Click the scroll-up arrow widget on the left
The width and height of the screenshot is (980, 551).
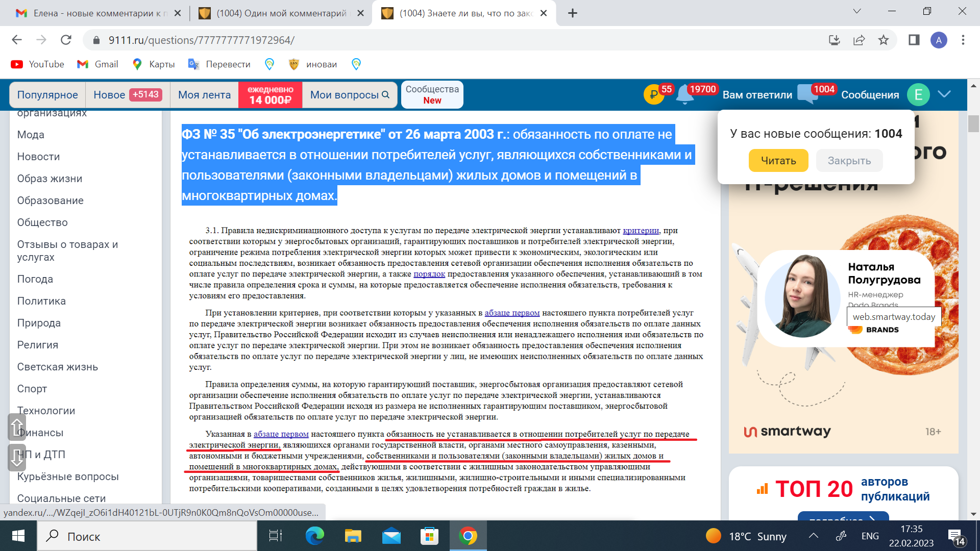pyautogui.click(x=17, y=427)
